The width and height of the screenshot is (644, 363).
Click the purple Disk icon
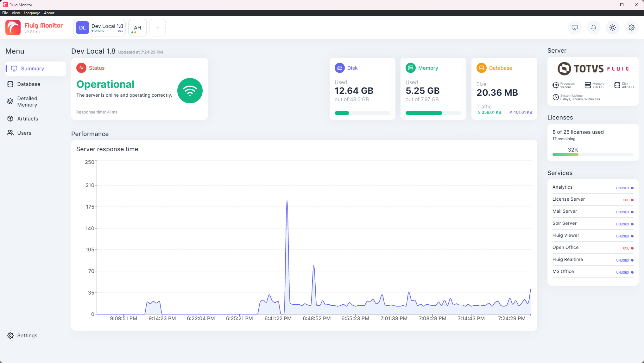coord(340,68)
